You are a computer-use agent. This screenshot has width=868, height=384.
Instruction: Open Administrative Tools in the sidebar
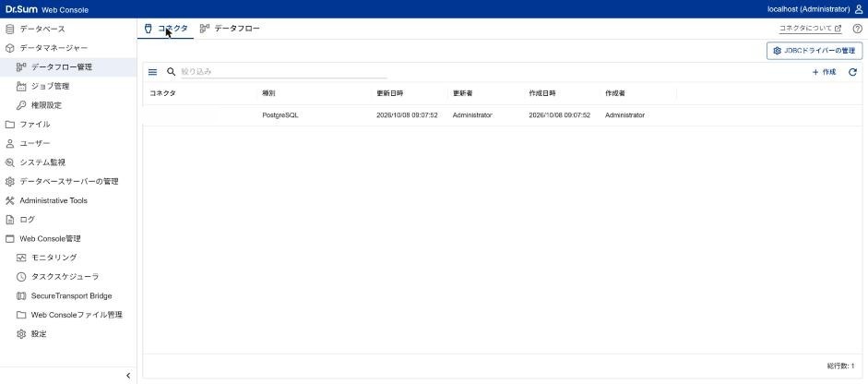tap(68, 200)
